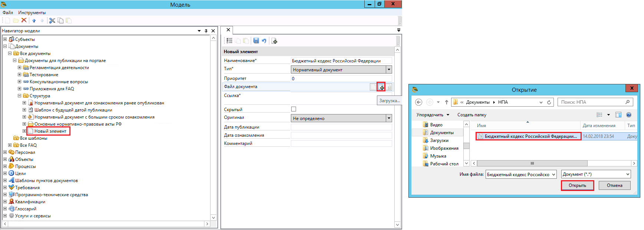The width and height of the screenshot is (644, 230).
Task: Click the help icon in the Открытие dialog
Action: pyautogui.click(x=629, y=115)
